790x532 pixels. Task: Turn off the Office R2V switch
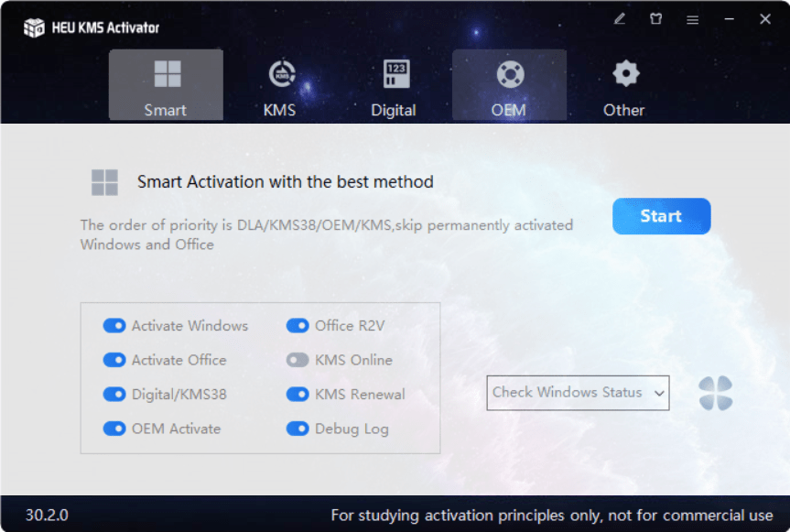pyautogui.click(x=298, y=326)
